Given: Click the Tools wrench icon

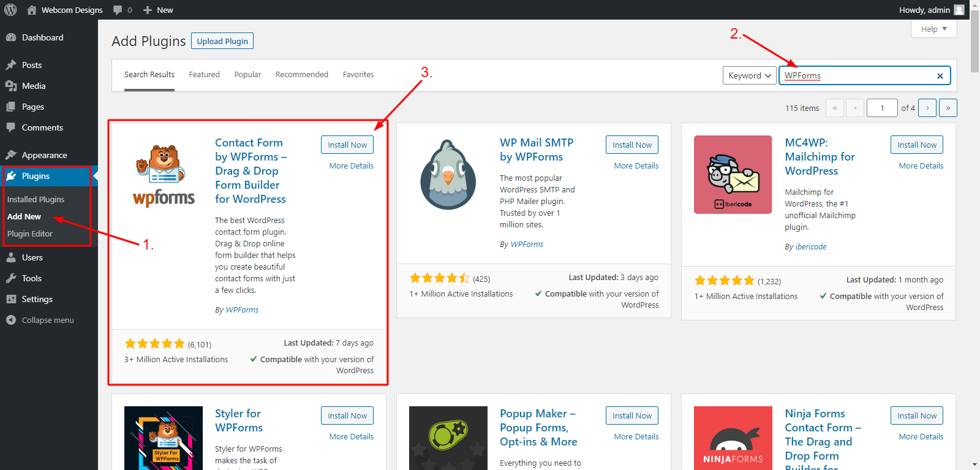Looking at the screenshot, I should click(x=11, y=278).
